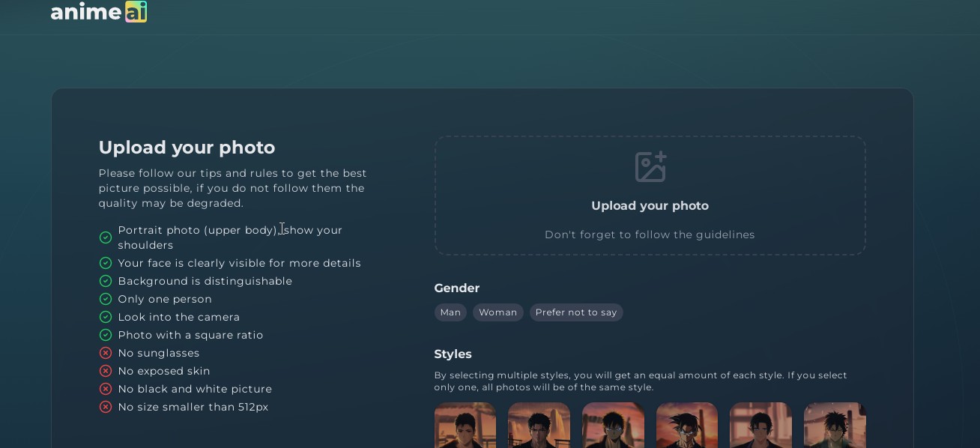Select the second anime style thumbnail
Screen dimensions: 980x448
click(x=539, y=426)
